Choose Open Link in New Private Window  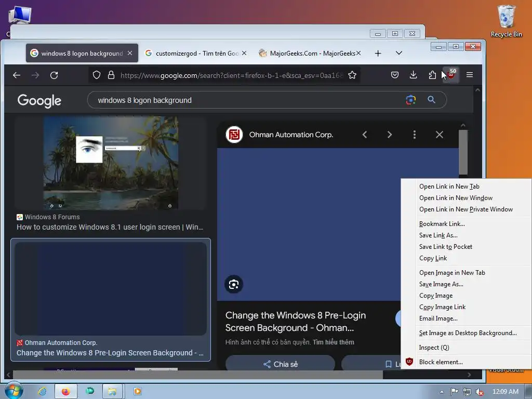click(465, 209)
